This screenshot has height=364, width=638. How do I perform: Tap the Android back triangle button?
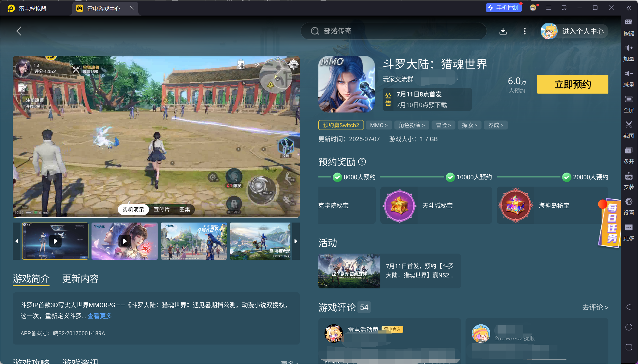[x=629, y=307]
